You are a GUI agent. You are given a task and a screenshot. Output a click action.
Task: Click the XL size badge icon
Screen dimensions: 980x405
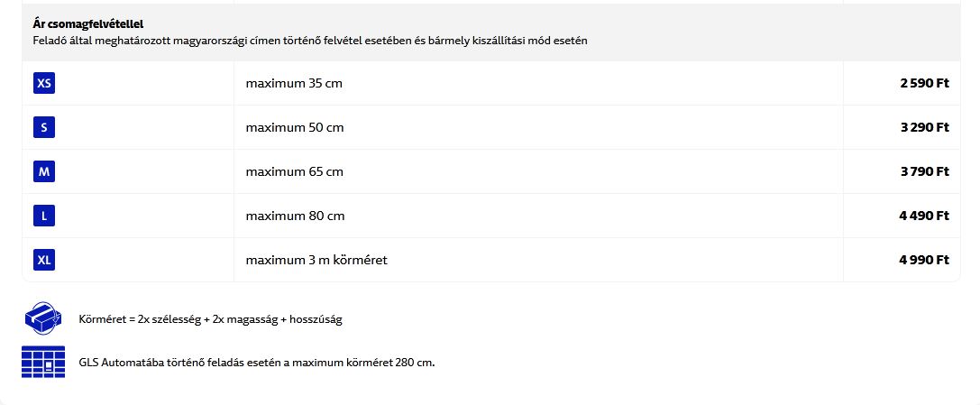point(44,261)
